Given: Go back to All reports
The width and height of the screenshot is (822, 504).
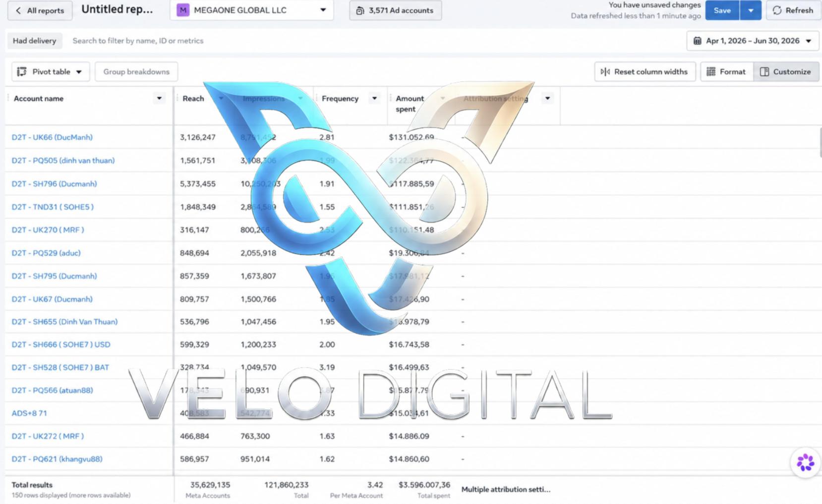Looking at the screenshot, I should tap(40, 10).
